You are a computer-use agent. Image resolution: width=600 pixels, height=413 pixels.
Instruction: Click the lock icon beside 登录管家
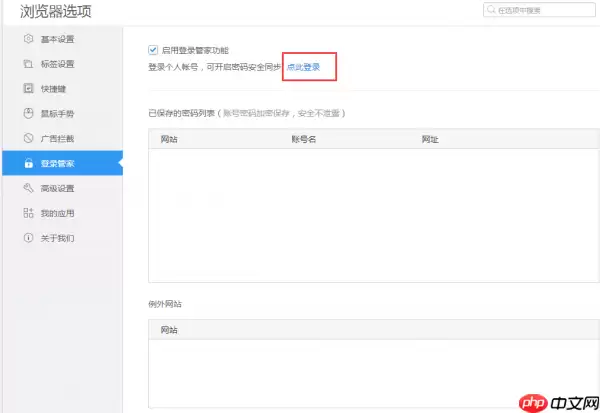28,163
